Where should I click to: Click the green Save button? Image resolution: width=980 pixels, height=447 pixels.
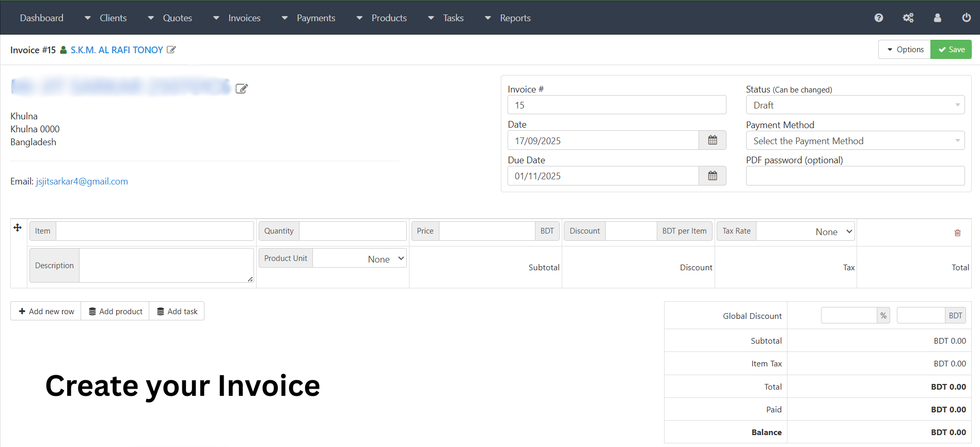pyautogui.click(x=951, y=50)
